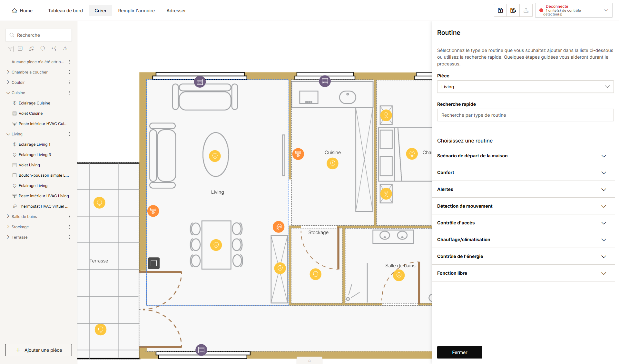Image resolution: width=619 pixels, height=364 pixels.
Task: Select the Living room shutter icon on top wall
Action: pyautogui.click(x=200, y=82)
